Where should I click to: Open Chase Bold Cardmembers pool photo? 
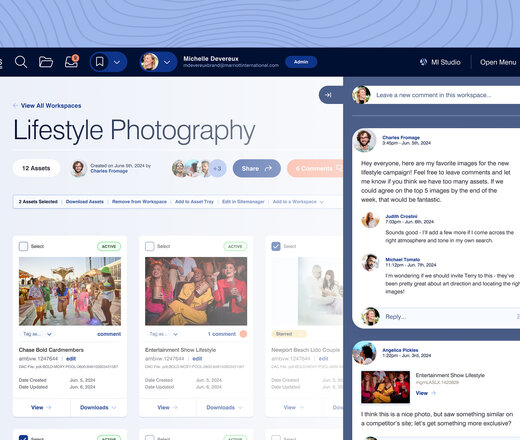(x=70, y=291)
